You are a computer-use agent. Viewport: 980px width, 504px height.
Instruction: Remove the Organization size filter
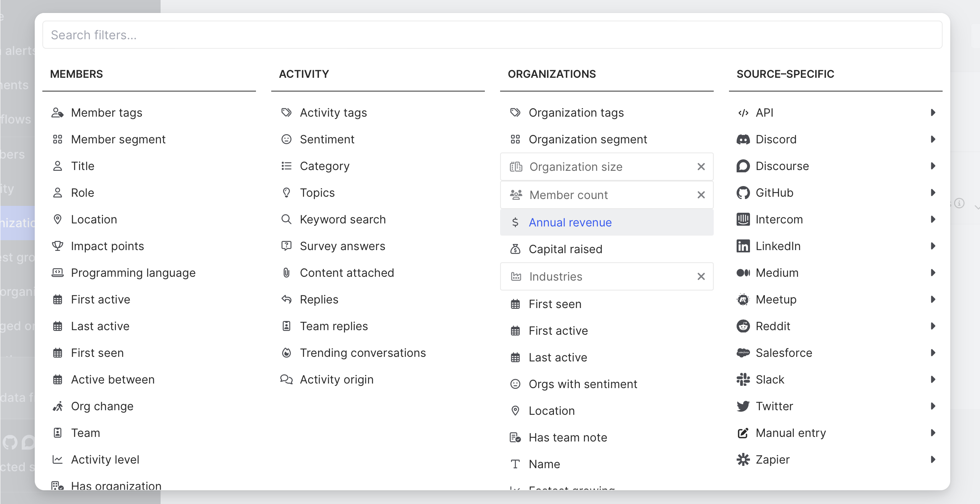701,167
